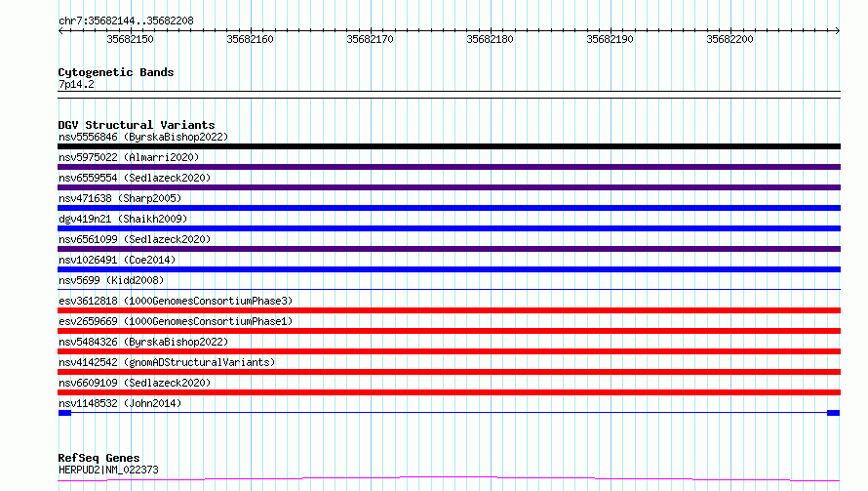
Task: Click the nsv471638 (Sharp2005) label
Action: pos(120,198)
